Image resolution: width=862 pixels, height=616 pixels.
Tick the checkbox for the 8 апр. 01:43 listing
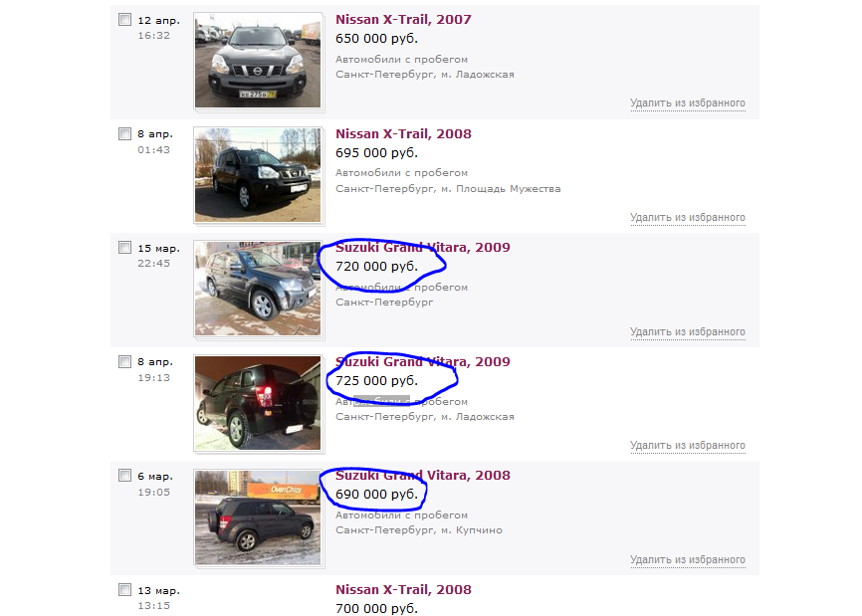click(x=124, y=133)
